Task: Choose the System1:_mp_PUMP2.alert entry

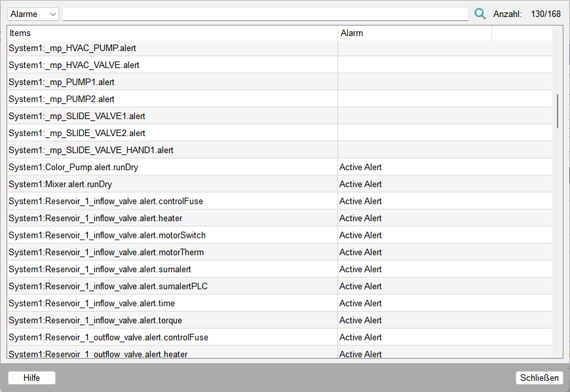Action: coord(62,99)
